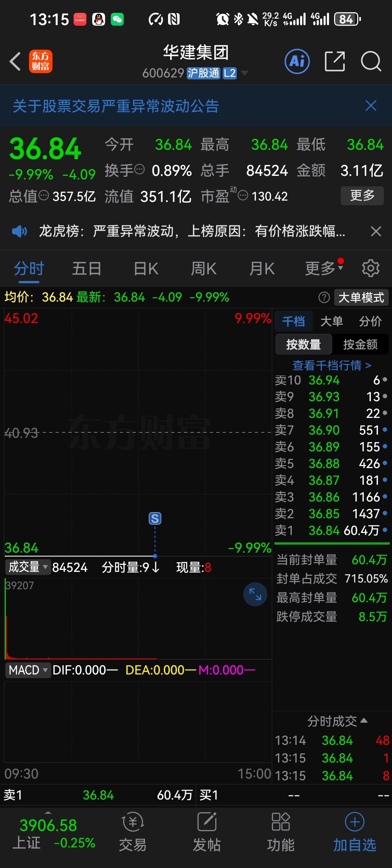Open 查看千档行情 link
Viewport: 392px width, 868px height.
(332, 365)
